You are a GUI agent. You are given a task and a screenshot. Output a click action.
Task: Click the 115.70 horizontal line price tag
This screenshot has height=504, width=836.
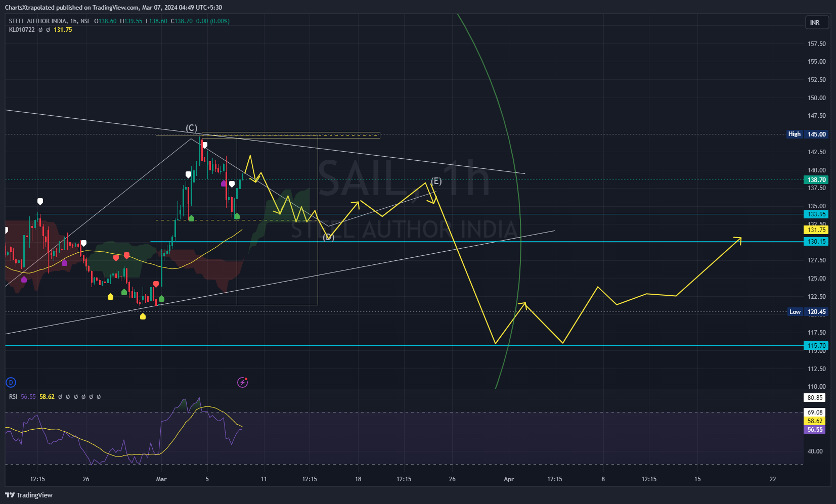coord(816,346)
